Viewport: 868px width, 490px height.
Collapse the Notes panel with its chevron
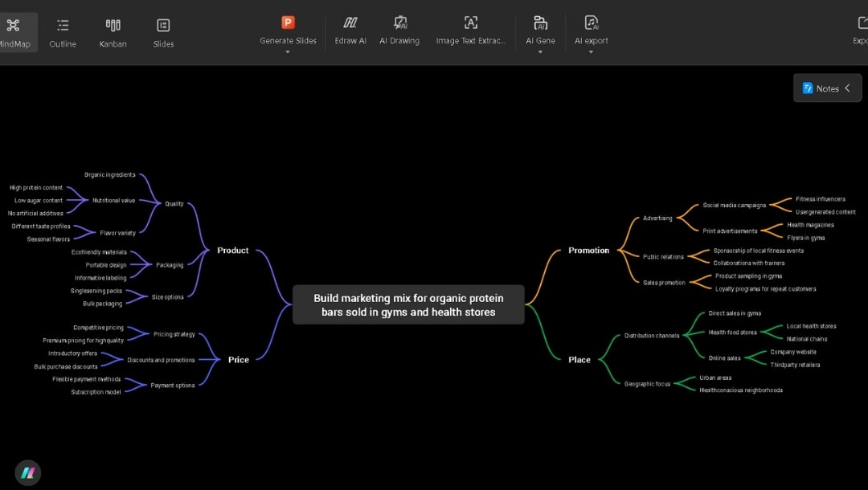848,88
